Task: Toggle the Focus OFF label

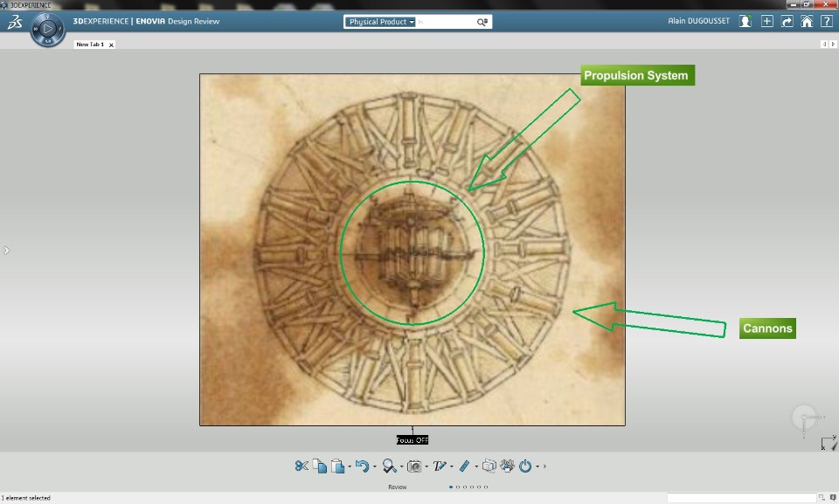Action: coord(412,439)
